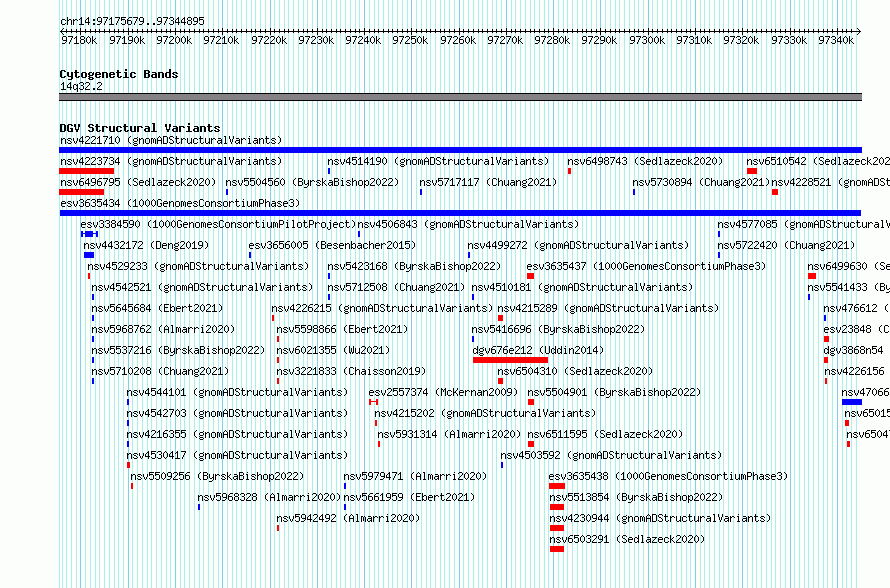
Task: Open variant nsv5504901 (ByrskaBishop2022)
Action: (x=614, y=392)
